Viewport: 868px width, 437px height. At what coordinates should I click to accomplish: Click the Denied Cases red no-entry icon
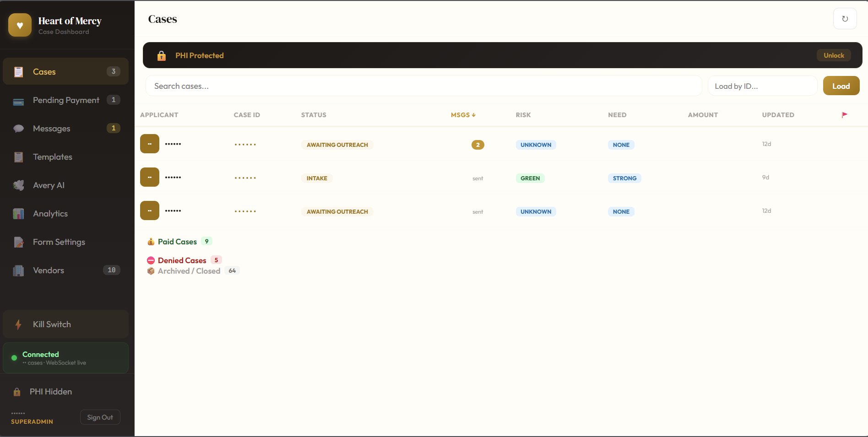tap(151, 260)
